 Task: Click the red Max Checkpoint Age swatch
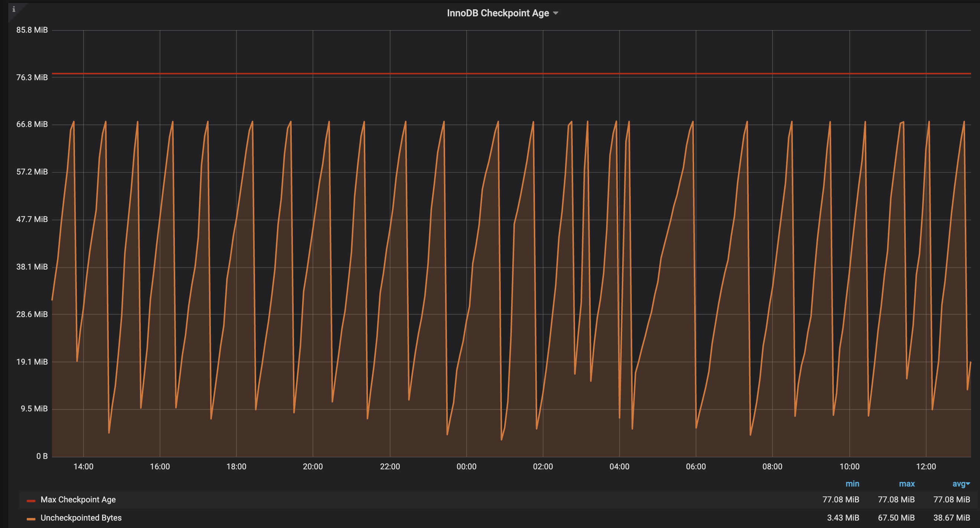[31, 501]
